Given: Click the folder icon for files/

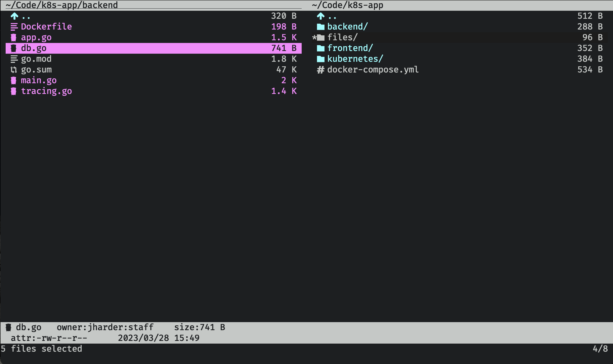Looking at the screenshot, I should (x=321, y=38).
